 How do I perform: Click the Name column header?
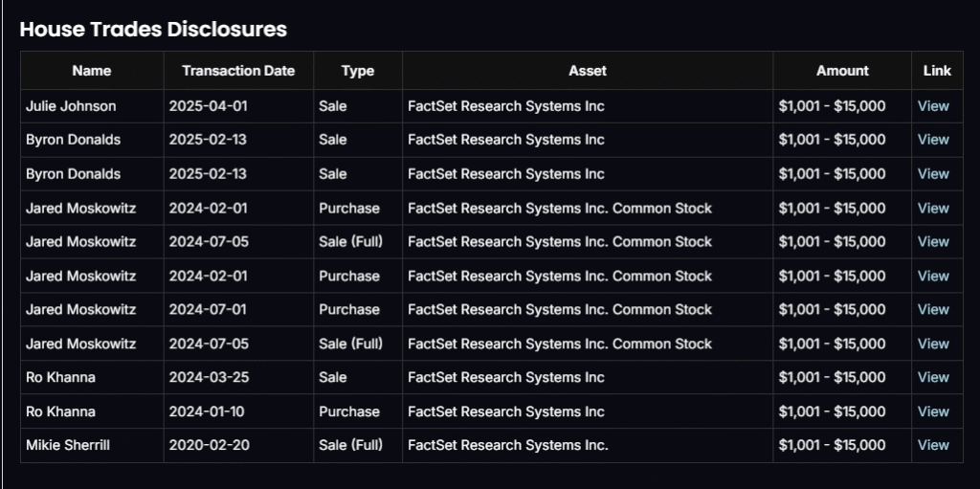pos(92,71)
